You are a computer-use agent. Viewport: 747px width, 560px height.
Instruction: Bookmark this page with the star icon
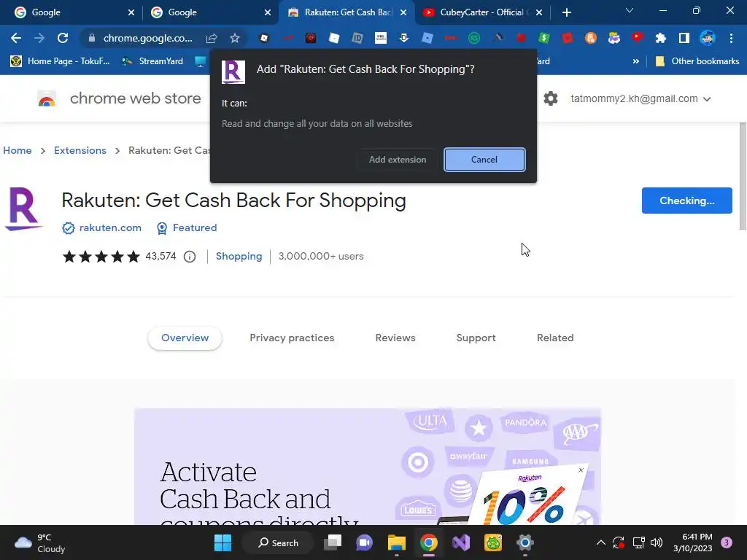(235, 38)
